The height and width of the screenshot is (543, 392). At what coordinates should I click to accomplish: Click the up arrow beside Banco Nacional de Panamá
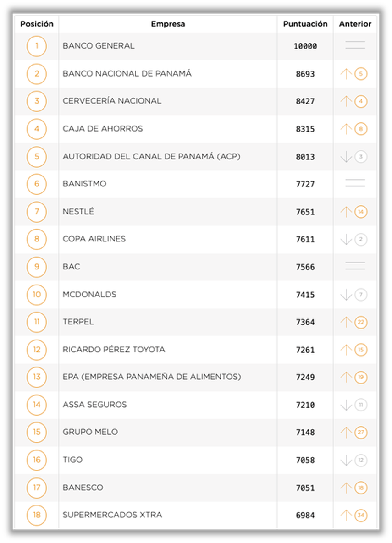pos(346,74)
